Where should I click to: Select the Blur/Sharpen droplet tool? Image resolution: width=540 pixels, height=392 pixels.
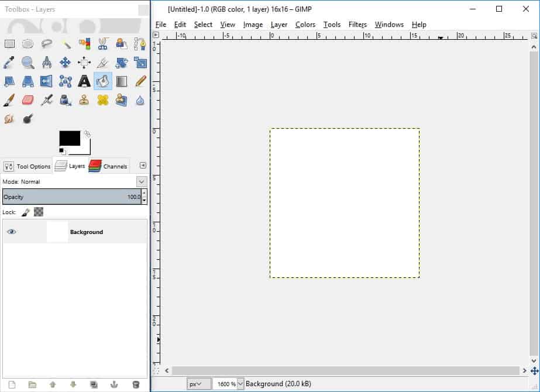point(140,100)
